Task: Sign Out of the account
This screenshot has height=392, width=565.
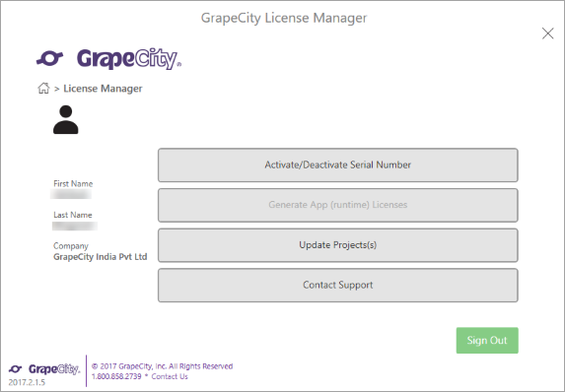Action: (487, 340)
